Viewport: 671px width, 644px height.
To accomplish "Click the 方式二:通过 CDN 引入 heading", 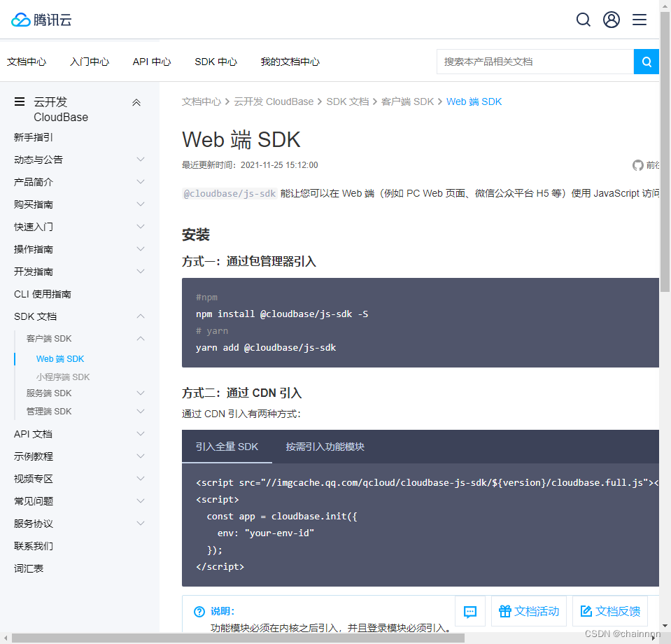I will point(242,393).
